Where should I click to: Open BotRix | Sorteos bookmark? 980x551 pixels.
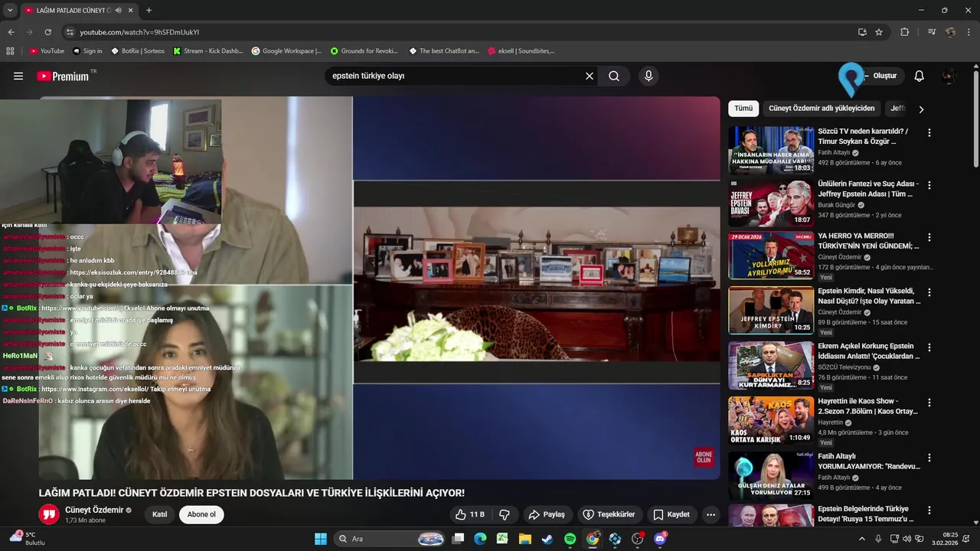tap(138, 51)
